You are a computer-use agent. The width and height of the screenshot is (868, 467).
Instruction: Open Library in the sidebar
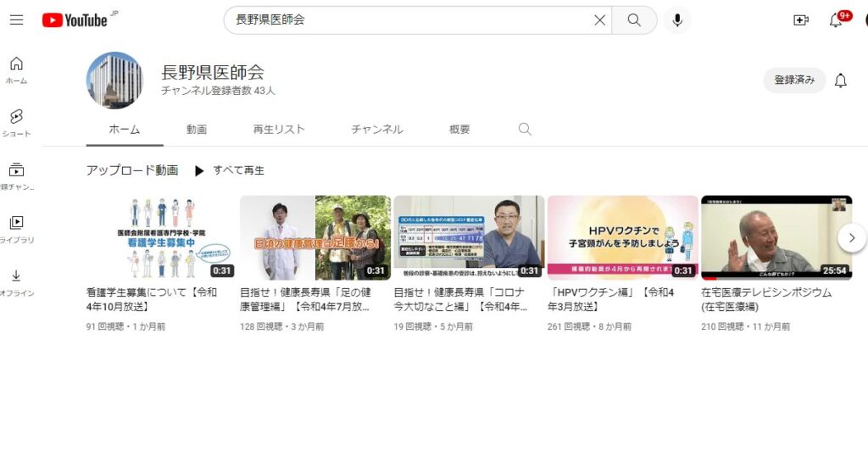(16, 229)
